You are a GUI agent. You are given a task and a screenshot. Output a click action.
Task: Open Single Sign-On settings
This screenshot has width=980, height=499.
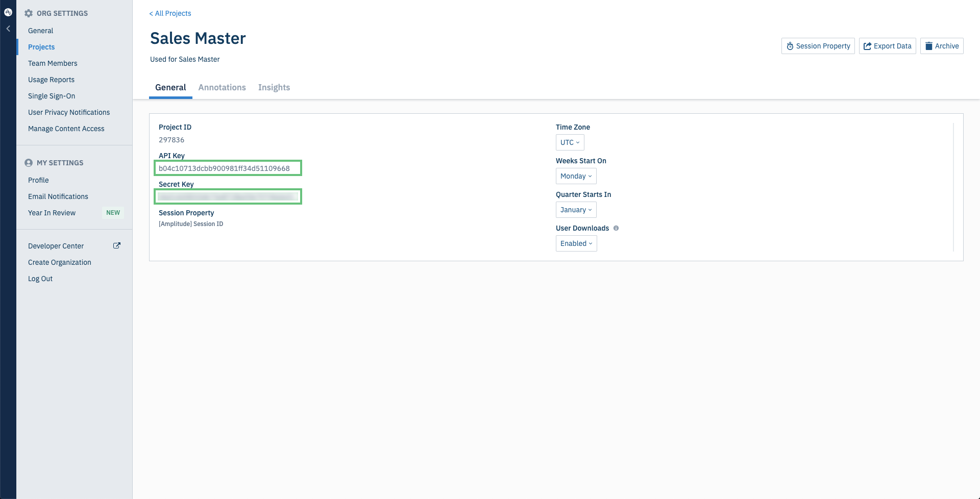pyautogui.click(x=52, y=96)
